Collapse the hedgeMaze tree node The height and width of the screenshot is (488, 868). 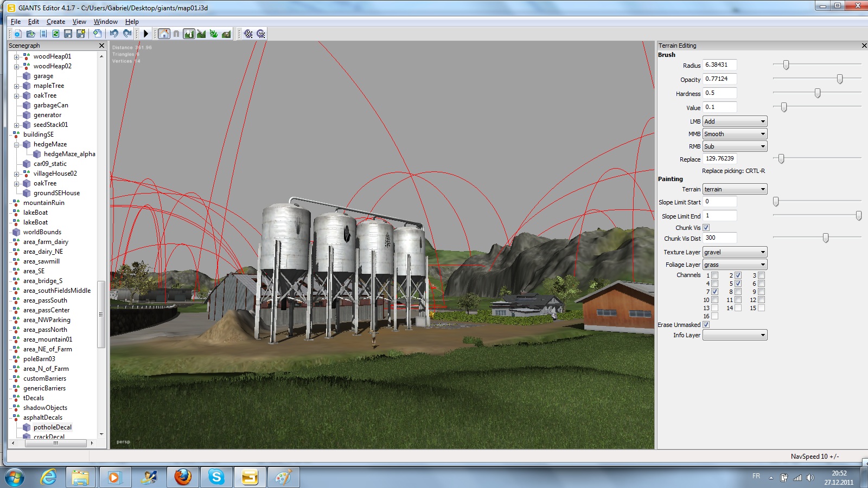tap(16, 145)
